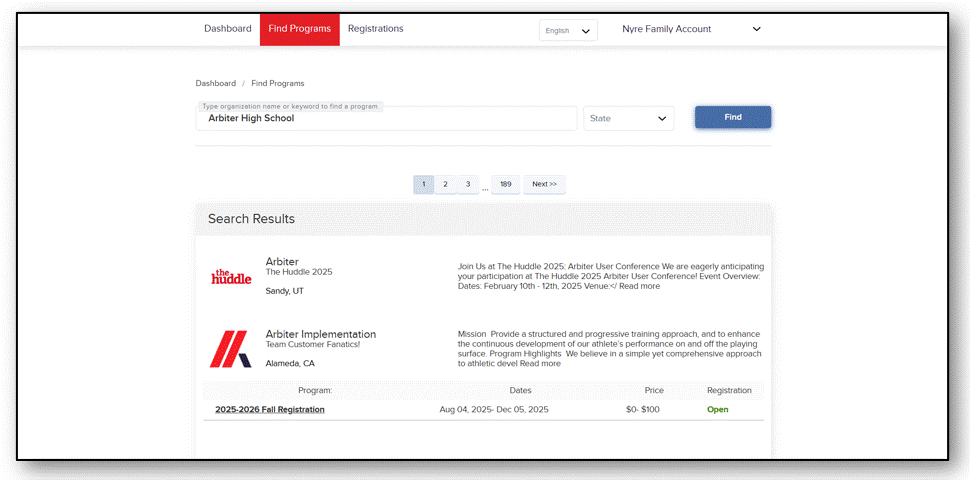This screenshot has width=970, height=480.
Task: Expand the Nyre Family Account menu
Action: (691, 29)
